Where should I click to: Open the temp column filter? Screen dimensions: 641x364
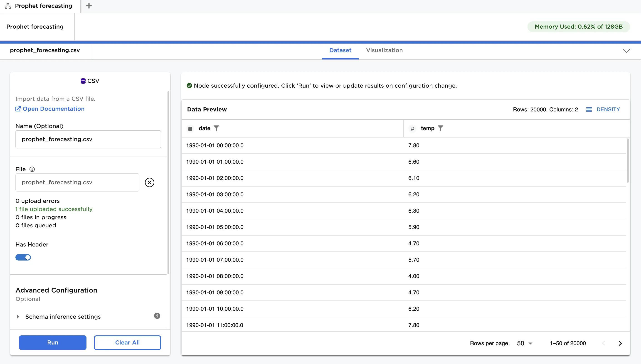(x=441, y=128)
